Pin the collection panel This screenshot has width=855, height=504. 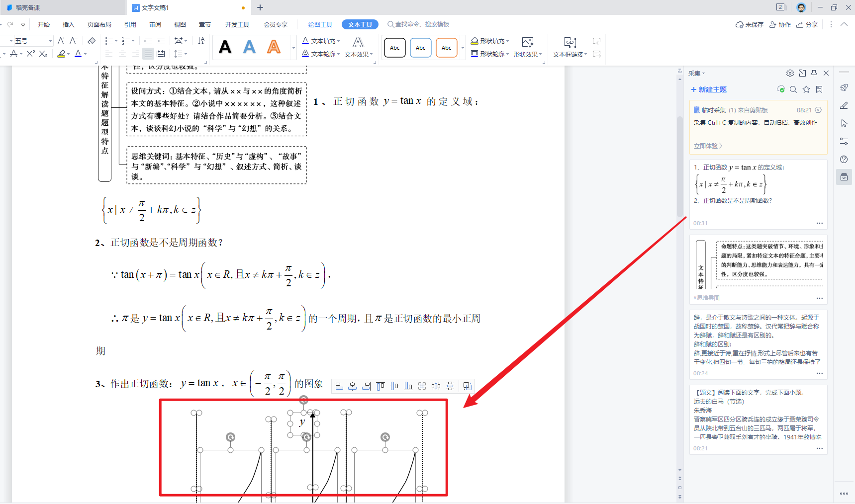(814, 73)
